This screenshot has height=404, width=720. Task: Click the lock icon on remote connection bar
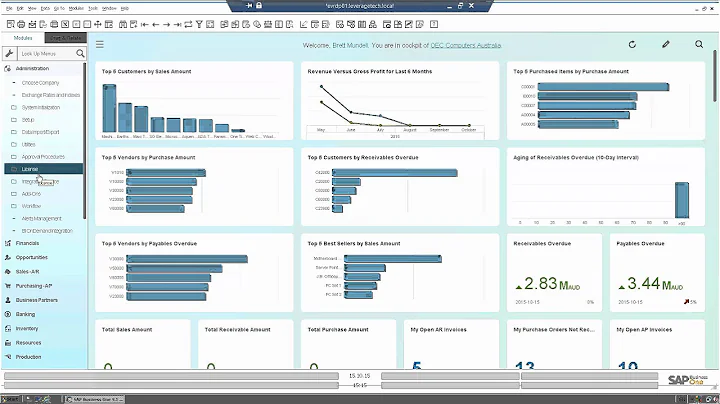click(x=259, y=6)
